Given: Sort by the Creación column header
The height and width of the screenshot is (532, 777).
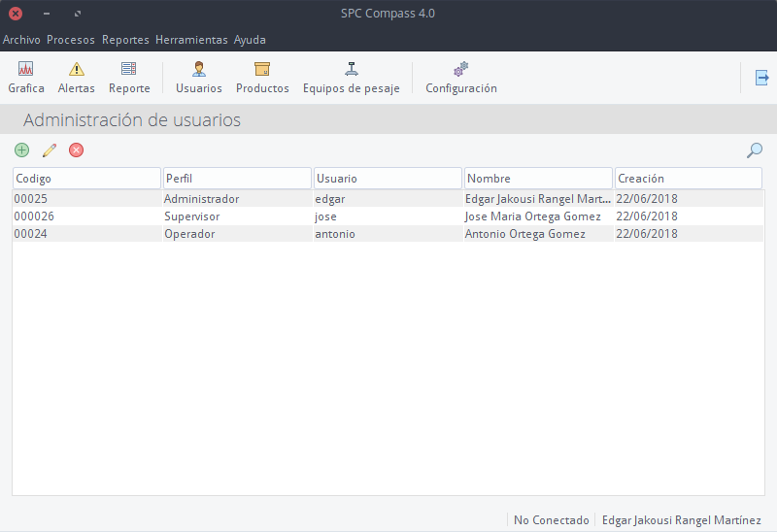Looking at the screenshot, I should [x=689, y=179].
